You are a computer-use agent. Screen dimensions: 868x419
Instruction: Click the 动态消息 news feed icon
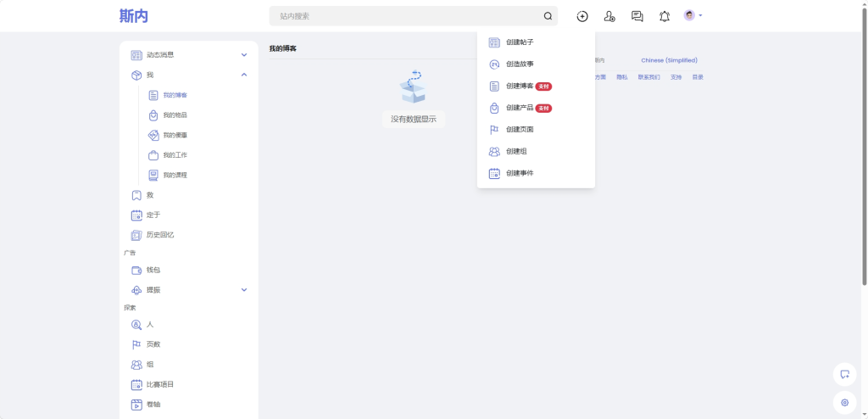(136, 55)
